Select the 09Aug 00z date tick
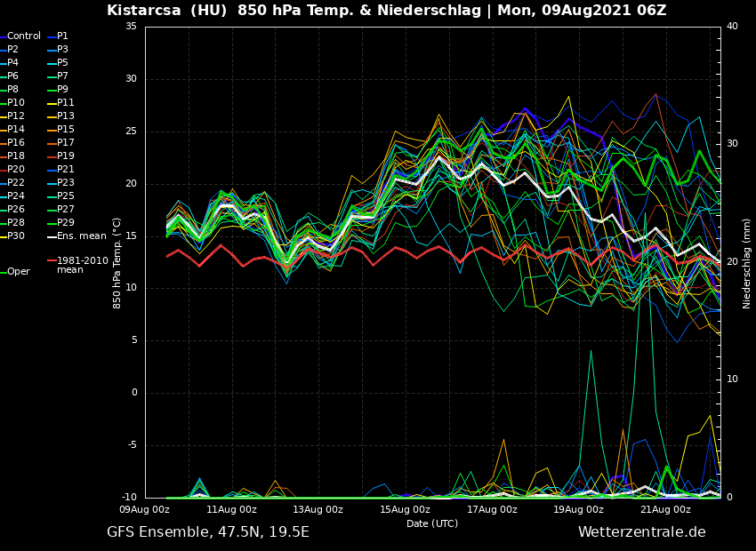The height and width of the screenshot is (551, 756). (145, 510)
